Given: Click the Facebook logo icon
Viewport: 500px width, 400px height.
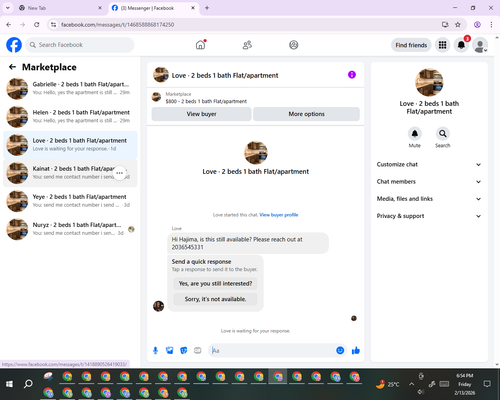Looking at the screenshot, I should click(14, 45).
